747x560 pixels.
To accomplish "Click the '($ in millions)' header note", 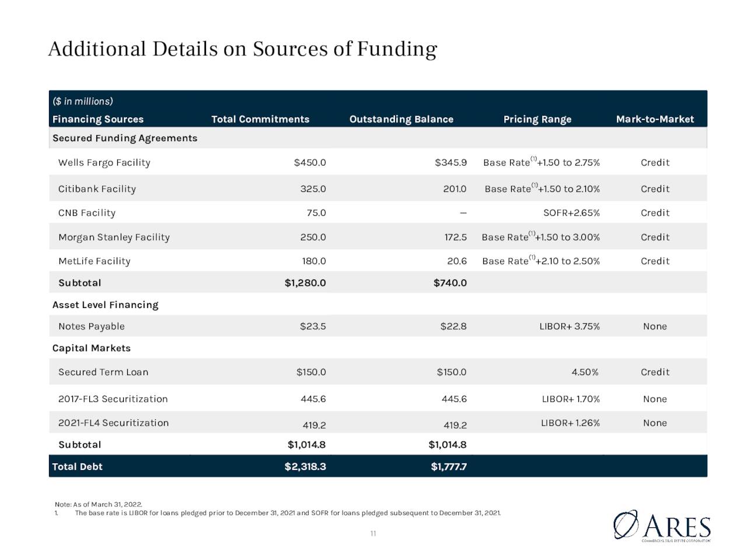I will (83, 101).
